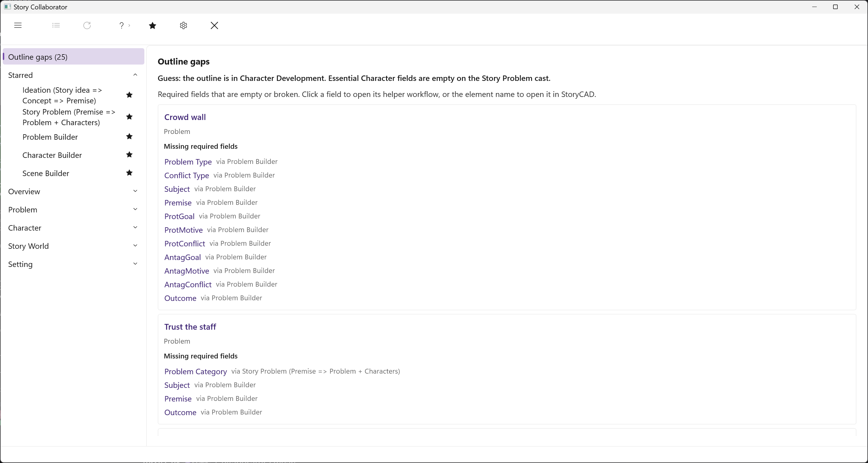This screenshot has height=463, width=868.
Task: Open the hamburger navigation menu
Action: coord(18,25)
